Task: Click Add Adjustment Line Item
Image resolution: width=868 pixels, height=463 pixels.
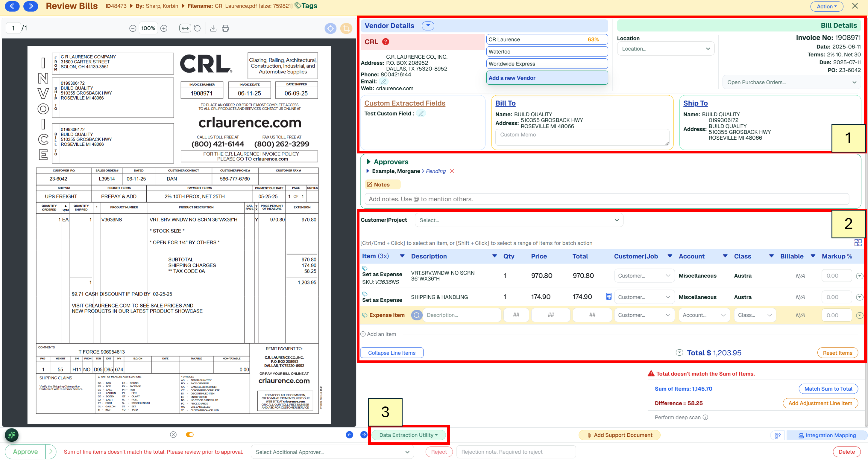Action: point(820,403)
